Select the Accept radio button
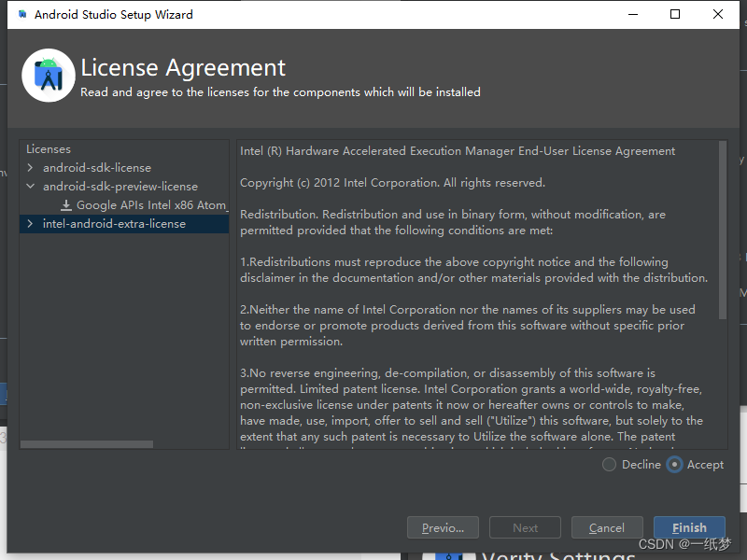This screenshot has width=747, height=560. (674, 464)
